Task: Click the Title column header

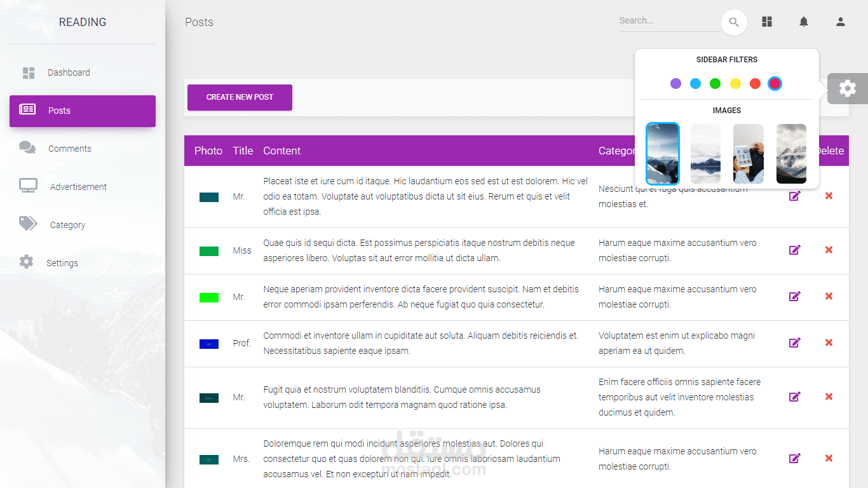Action: pos(243,151)
